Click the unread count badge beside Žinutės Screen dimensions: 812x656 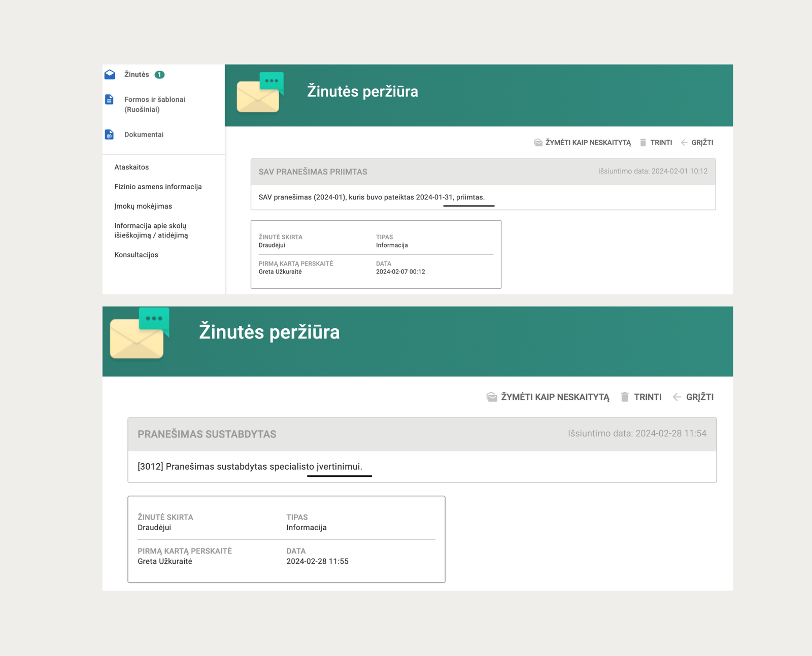159,75
